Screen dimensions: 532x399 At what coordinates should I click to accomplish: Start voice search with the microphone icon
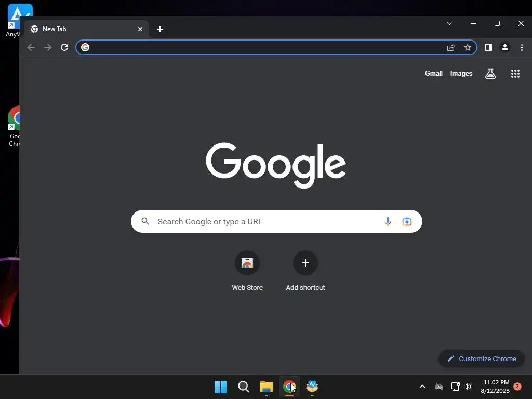(x=388, y=221)
